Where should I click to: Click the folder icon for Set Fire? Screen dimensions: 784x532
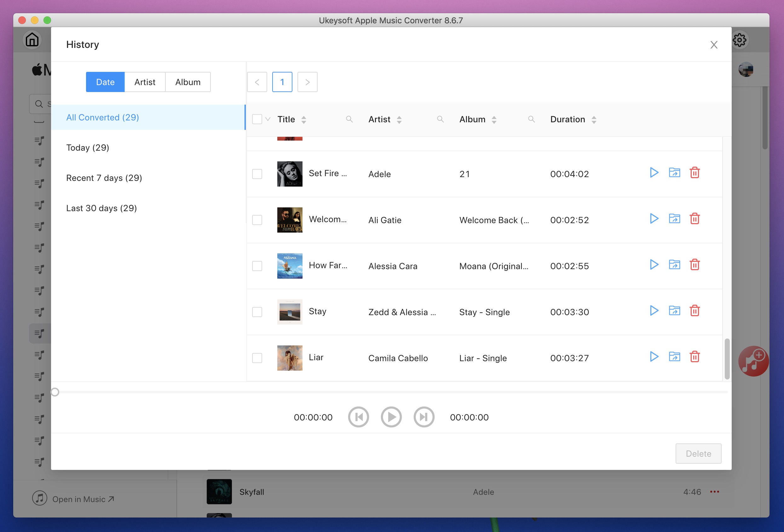pos(674,173)
